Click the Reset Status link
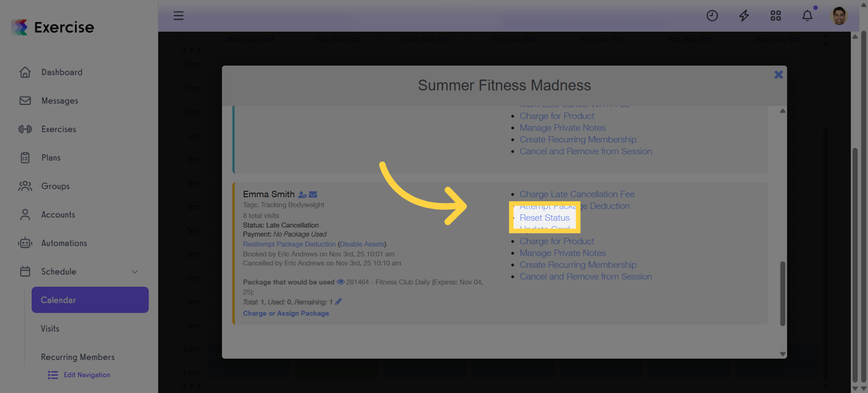Viewport: 868px width, 393px height. tap(545, 217)
